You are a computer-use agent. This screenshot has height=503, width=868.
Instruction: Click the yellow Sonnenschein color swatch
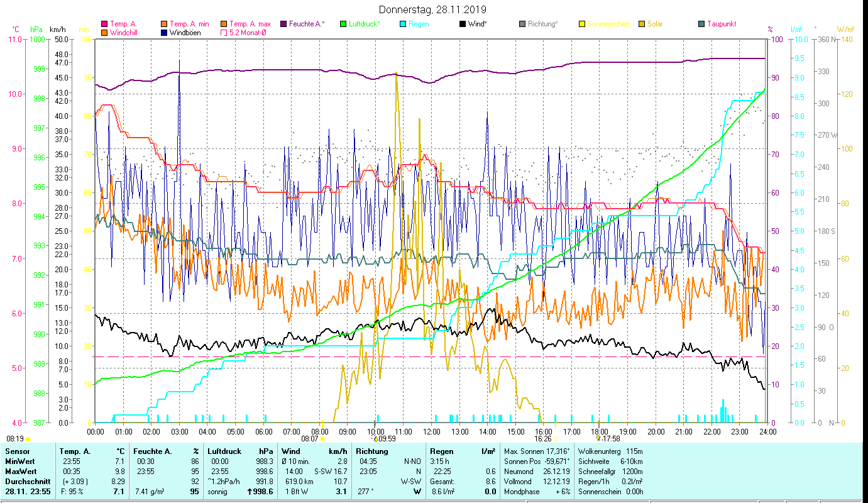582,24
